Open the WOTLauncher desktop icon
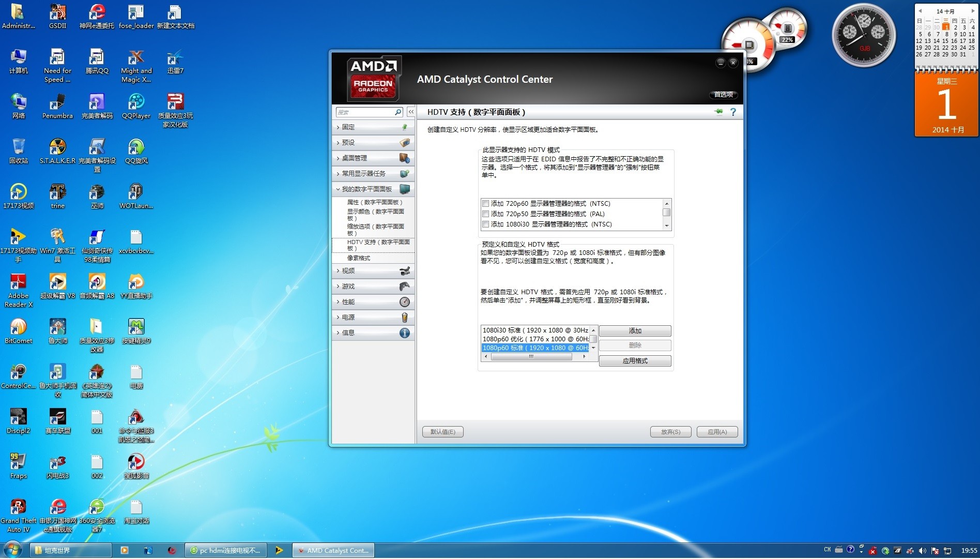980x559 pixels. click(x=136, y=197)
